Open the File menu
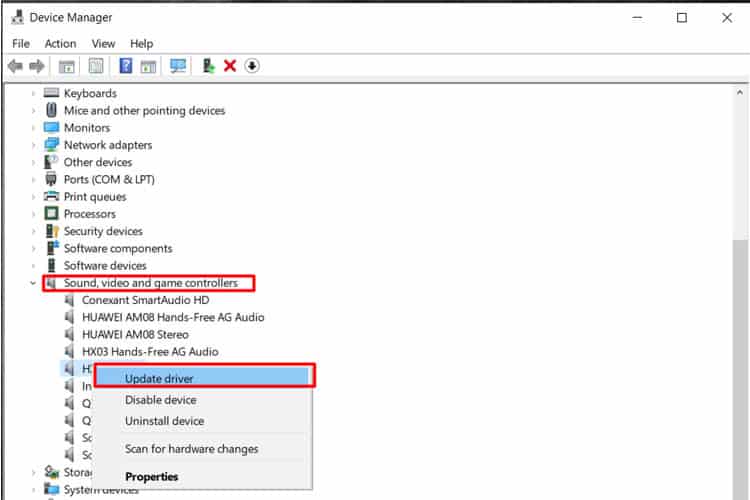Image resolution: width=750 pixels, height=500 pixels. click(21, 44)
